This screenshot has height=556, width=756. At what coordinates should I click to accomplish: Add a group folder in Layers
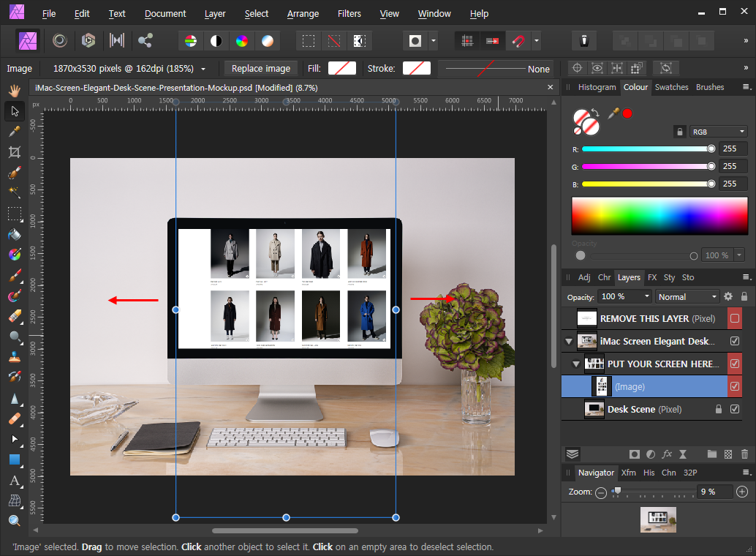[712, 454]
